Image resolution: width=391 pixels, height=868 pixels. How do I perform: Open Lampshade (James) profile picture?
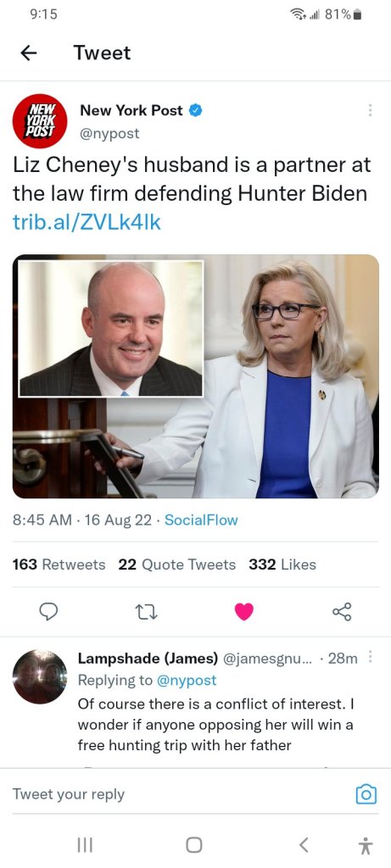(x=40, y=676)
